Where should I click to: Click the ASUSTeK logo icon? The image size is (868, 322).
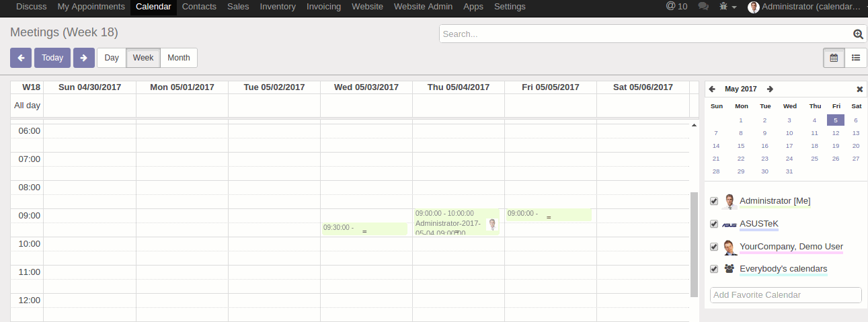tap(729, 225)
